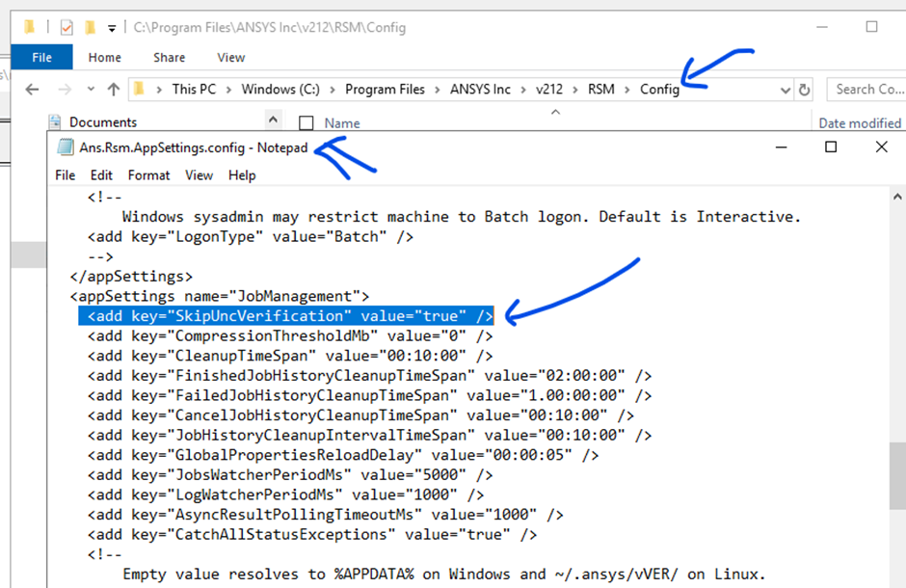This screenshot has width=906, height=588.
Task: Open Notepad Help menu
Action: click(242, 175)
